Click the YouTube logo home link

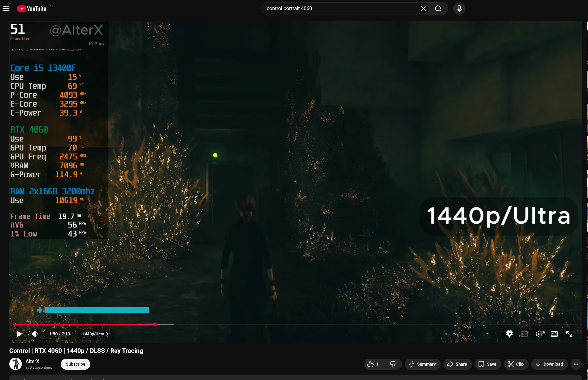coord(32,9)
